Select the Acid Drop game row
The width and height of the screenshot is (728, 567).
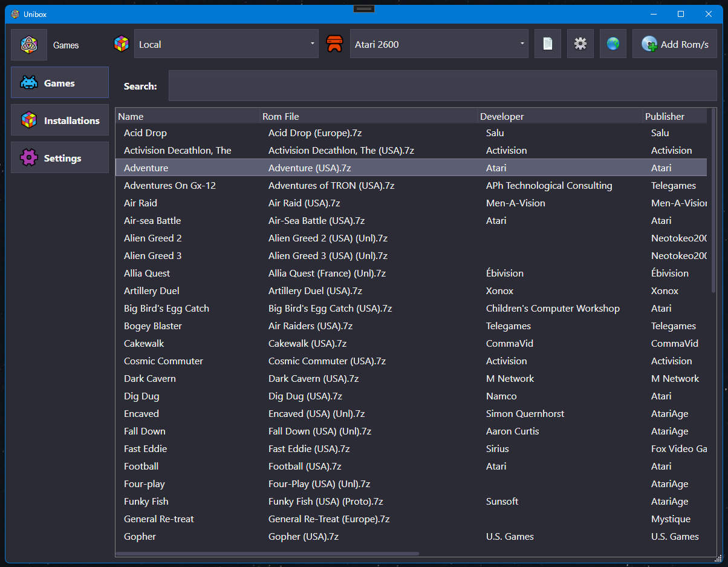click(411, 133)
